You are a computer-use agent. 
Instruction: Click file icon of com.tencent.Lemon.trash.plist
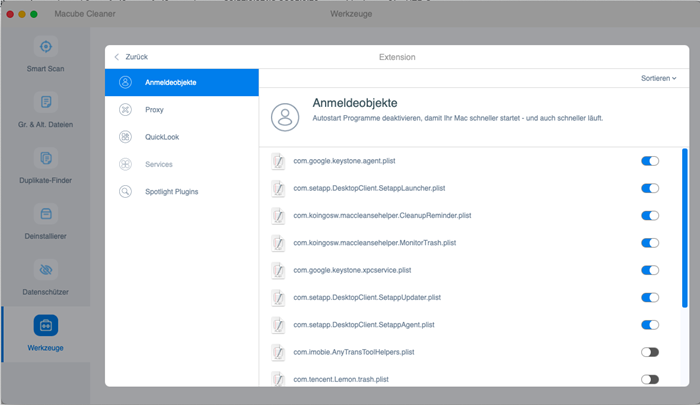[278, 379]
